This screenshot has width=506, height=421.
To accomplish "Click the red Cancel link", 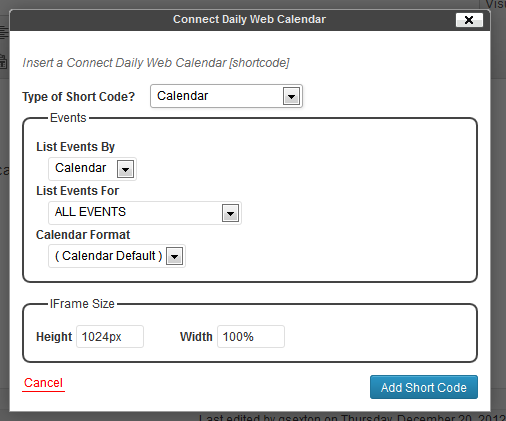I will (x=43, y=383).
